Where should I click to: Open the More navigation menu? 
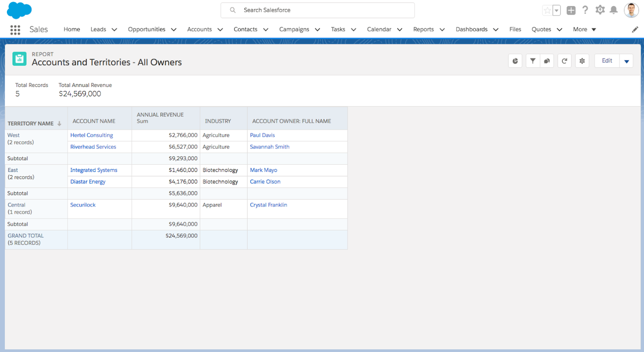(x=584, y=29)
